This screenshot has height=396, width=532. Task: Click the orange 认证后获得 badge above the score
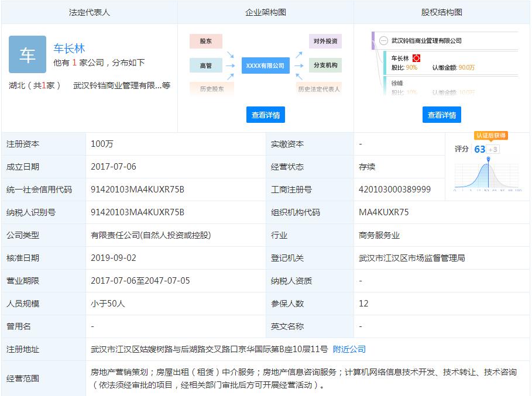(492, 137)
